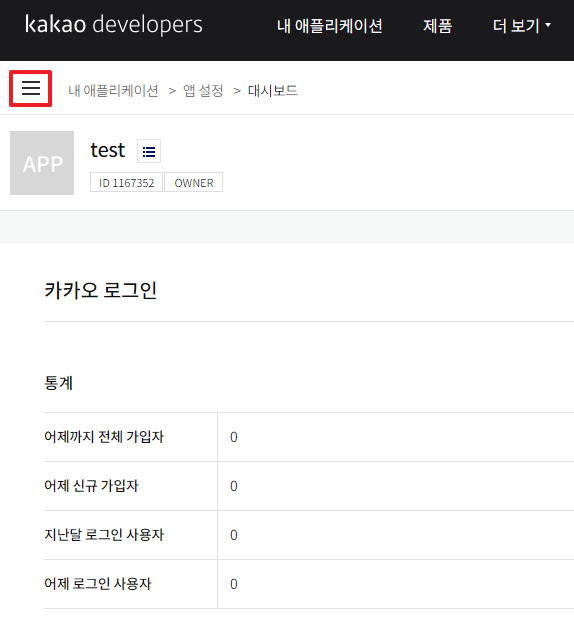
Task: Click 앱 설정 breadcrumb link
Action: click(203, 91)
